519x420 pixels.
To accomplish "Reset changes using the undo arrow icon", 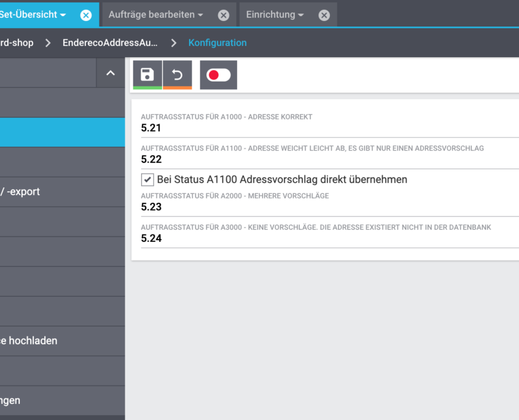I will [x=178, y=75].
